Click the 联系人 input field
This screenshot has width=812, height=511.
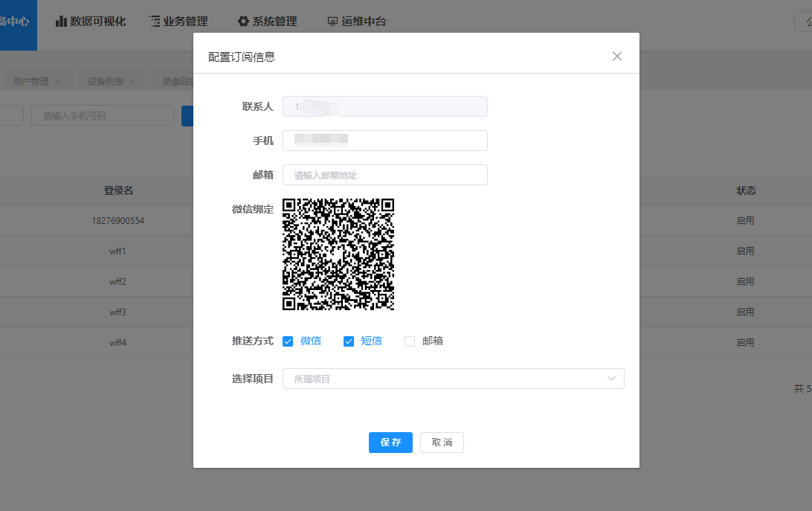point(384,106)
